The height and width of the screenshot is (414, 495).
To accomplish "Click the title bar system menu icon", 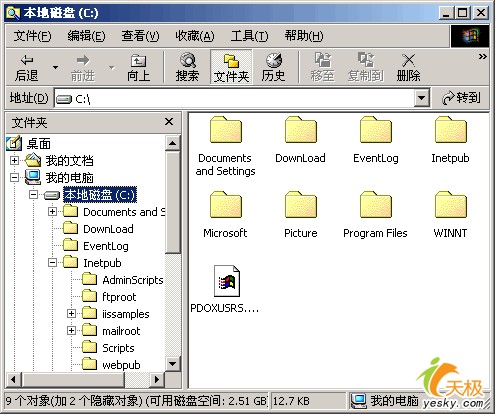I will coord(13,13).
